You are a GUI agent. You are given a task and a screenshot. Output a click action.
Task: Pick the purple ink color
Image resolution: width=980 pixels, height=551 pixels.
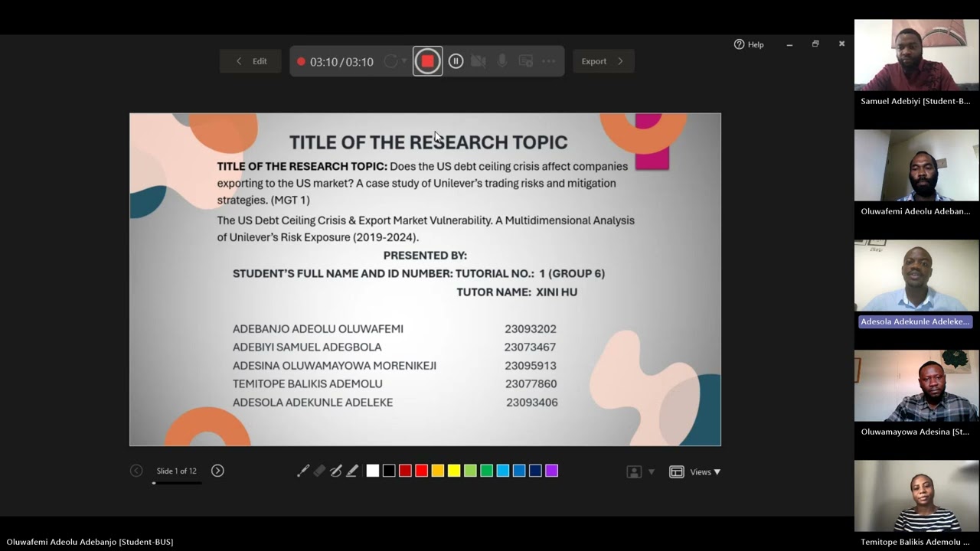pos(551,471)
